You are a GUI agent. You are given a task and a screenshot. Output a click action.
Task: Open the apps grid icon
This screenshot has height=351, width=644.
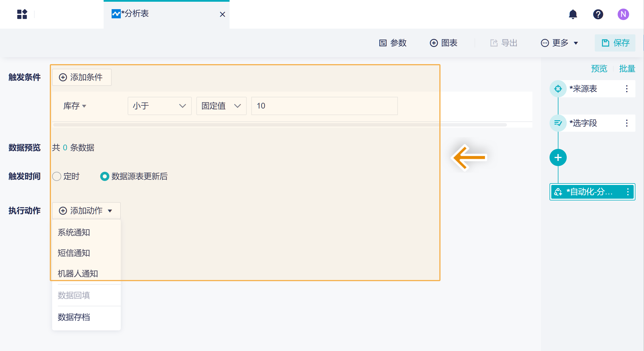[x=22, y=14]
